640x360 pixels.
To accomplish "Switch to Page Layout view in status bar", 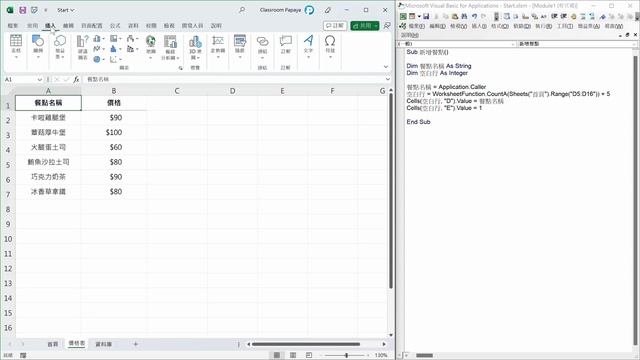I will (x=293, y=356).
